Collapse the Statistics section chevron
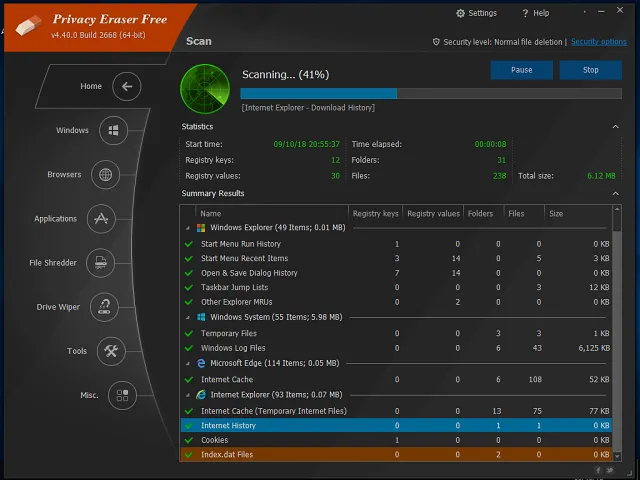Viewport: 640px width, 480px height. click(616, 127)
